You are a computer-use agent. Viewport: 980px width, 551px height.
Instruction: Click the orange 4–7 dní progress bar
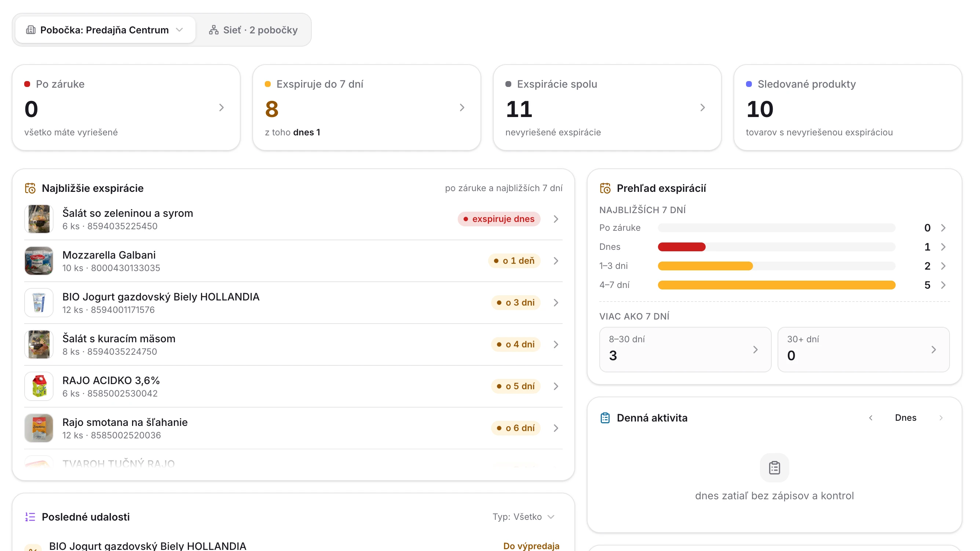[776, 285]
